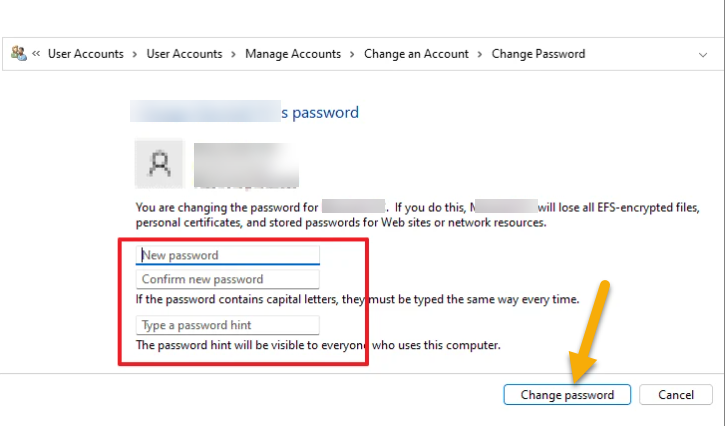Focus the New password field
Viewport: 725px width, 426px height.
point(228,255)
